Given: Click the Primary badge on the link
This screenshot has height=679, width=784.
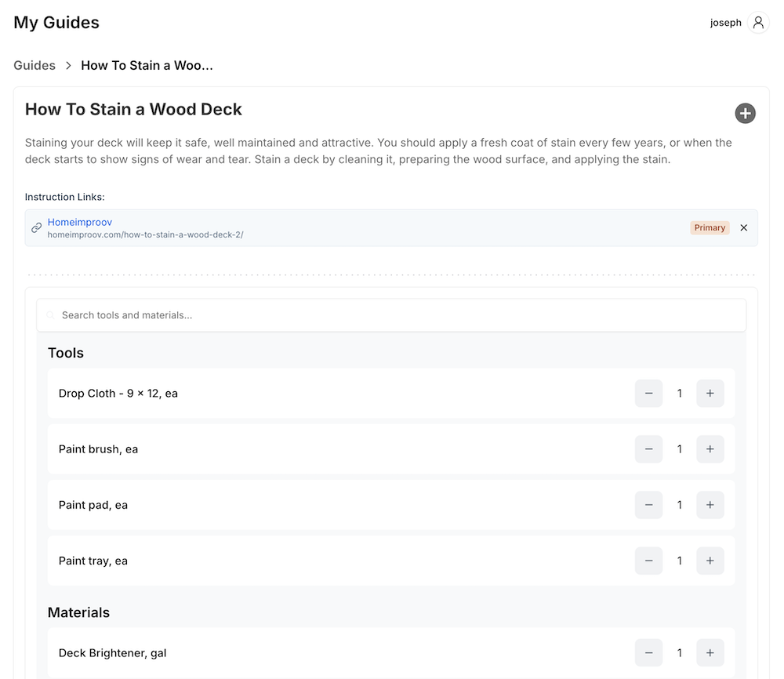Looking at the screenshot, I should tap(710, 228).
